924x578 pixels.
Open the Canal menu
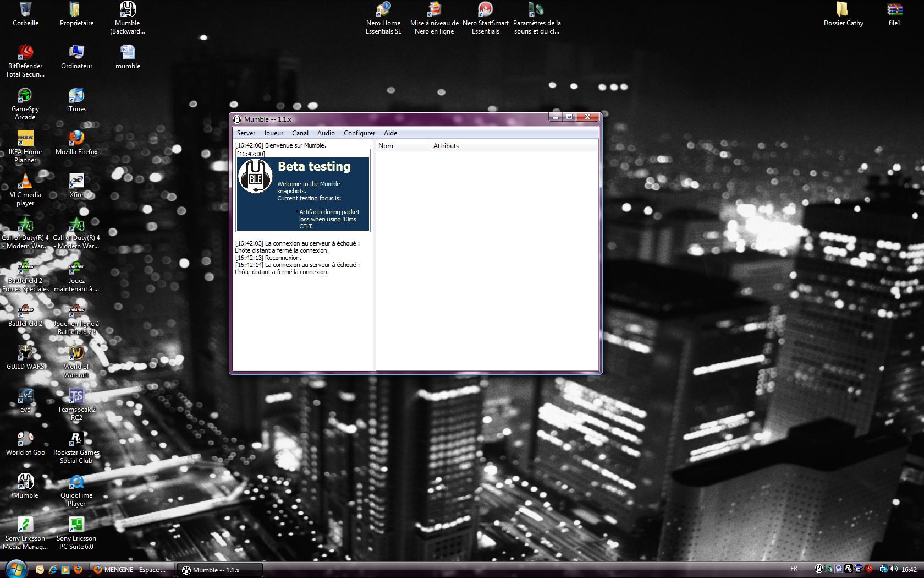click(x=300, y=133)
